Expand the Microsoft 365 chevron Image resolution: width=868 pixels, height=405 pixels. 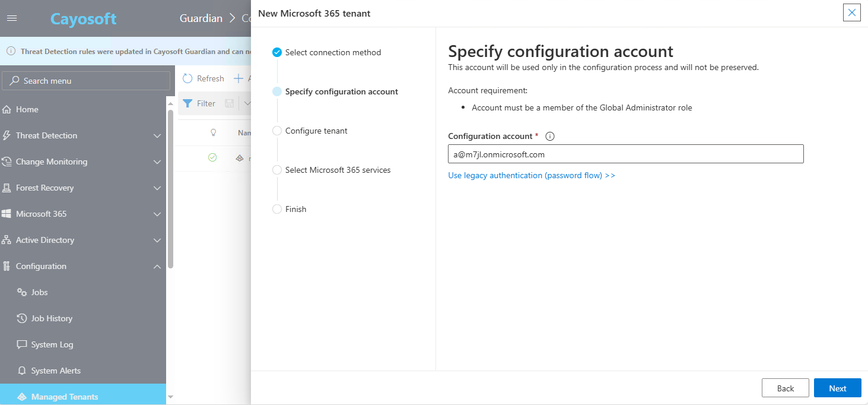(x=157, y=214)
